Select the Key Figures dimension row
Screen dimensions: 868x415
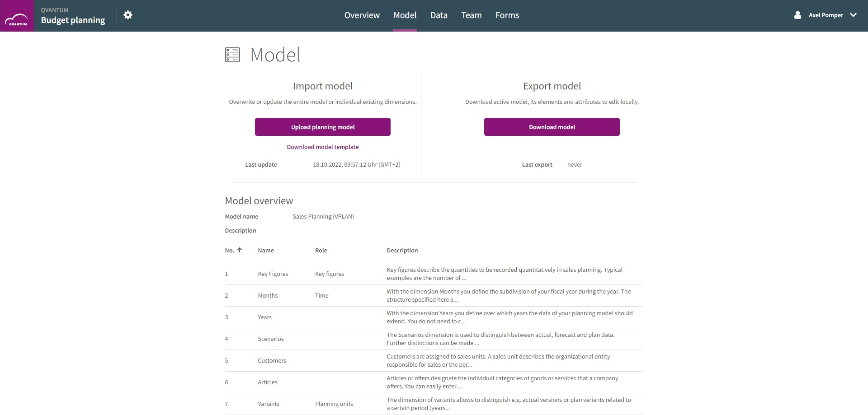tap(273, 274)
